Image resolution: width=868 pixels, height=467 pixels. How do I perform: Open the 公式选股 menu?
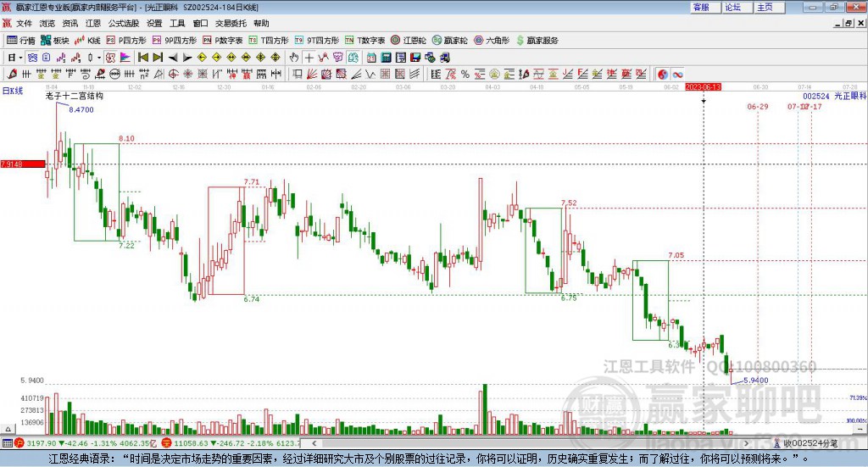click(124, 23)
